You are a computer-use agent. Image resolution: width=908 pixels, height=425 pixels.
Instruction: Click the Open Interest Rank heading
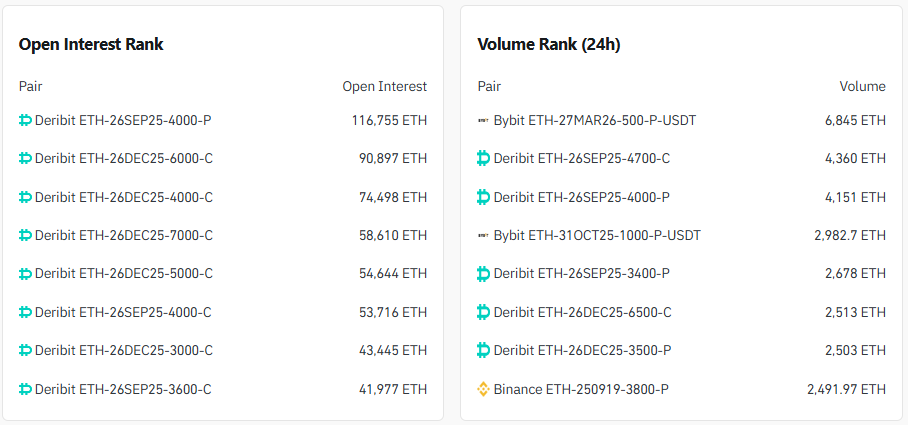pos(91,45)
